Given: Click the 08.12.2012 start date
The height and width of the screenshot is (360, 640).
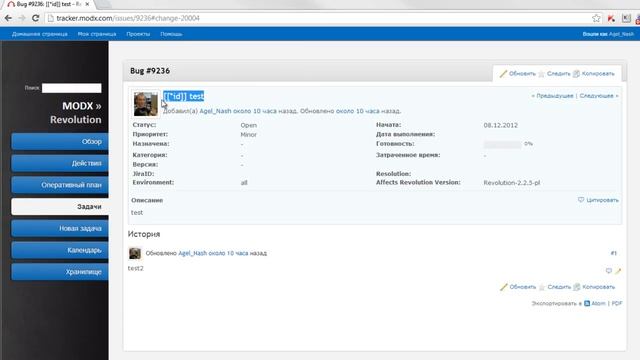Looking at the screenshot, I should (500, 125).
